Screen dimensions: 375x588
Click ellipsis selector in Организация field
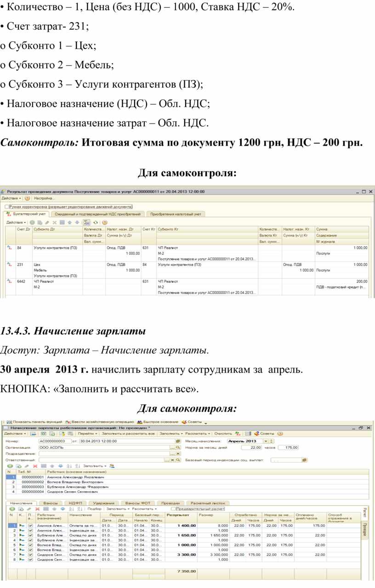(x=172, y=447)
